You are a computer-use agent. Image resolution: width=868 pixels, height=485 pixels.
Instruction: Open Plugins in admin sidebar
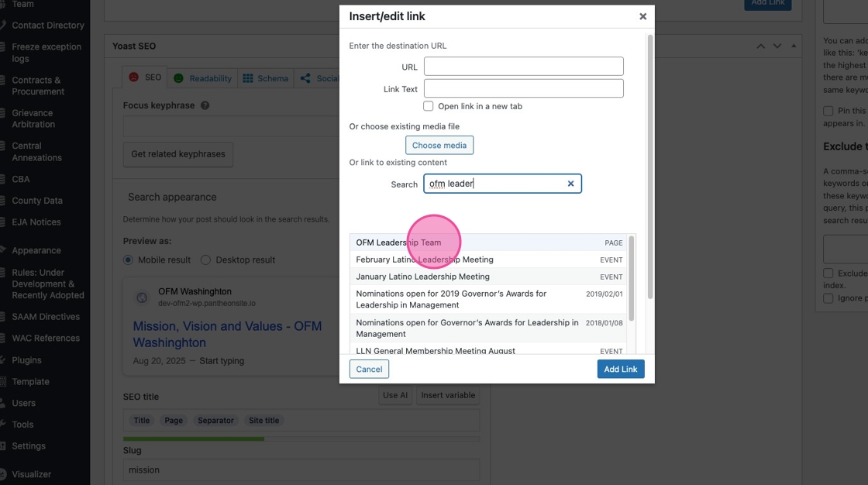tap(26, 360)
